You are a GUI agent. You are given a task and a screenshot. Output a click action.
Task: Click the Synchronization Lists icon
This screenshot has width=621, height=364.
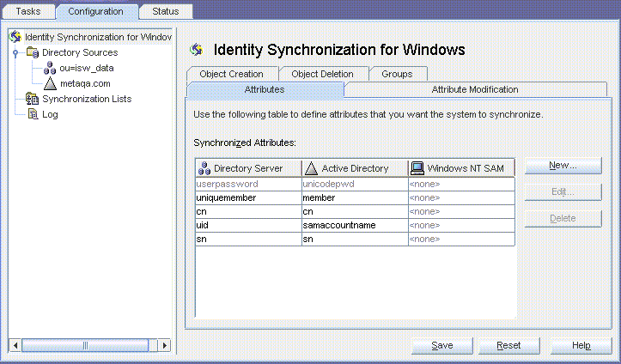click(x=32, y=99)
